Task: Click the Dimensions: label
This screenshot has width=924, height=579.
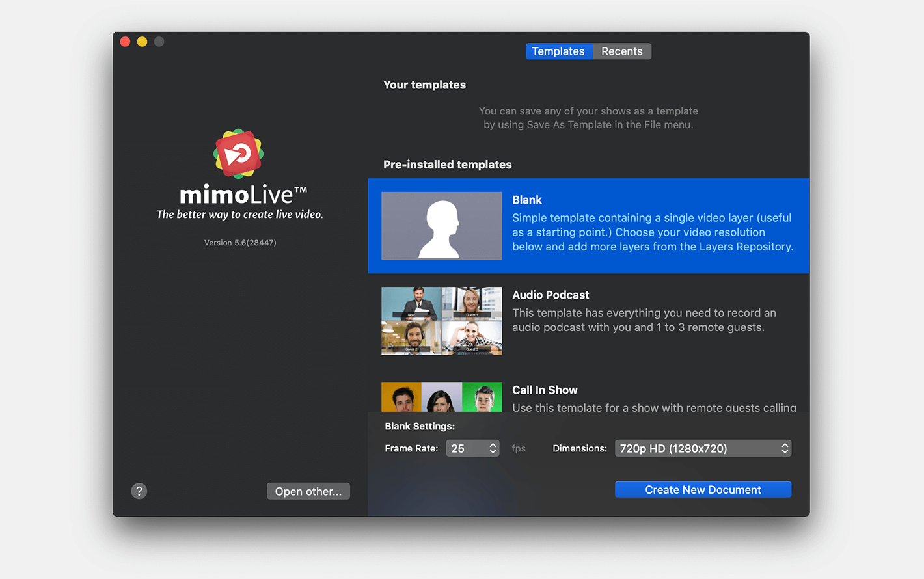Action: [x=580, y=448]
